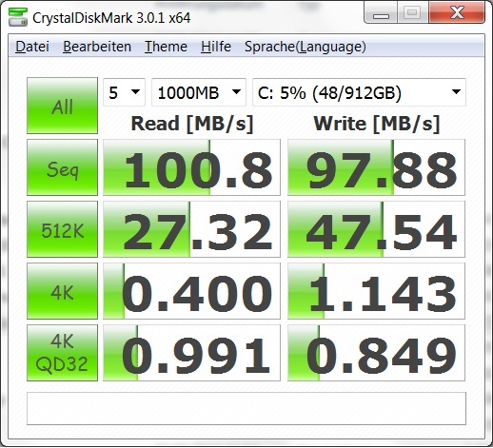
Task: Run all benchmarks with the All button
Action: click(x=62, y=106)
